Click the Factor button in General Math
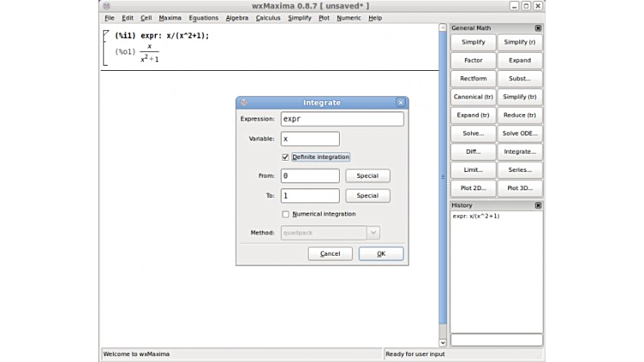The height and width of the screenshot is (362, 644). point(473,61)
